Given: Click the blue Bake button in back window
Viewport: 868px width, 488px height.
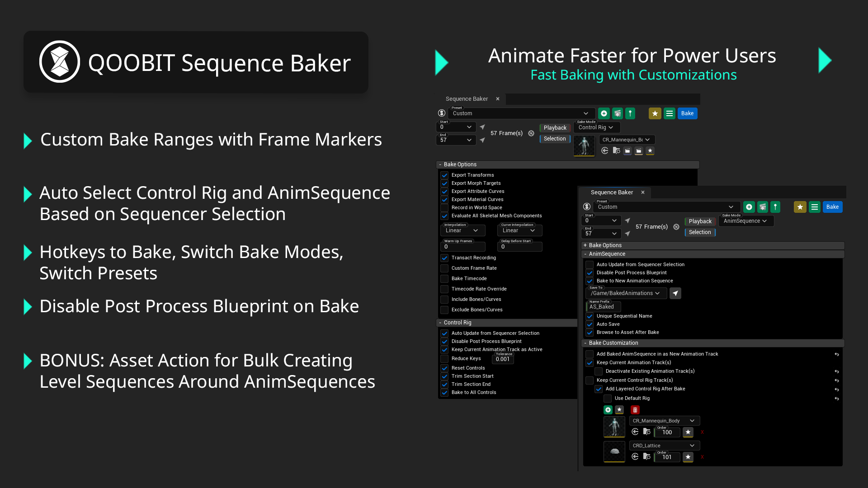Looking at the screenshot, I should [x=687, y=113].
